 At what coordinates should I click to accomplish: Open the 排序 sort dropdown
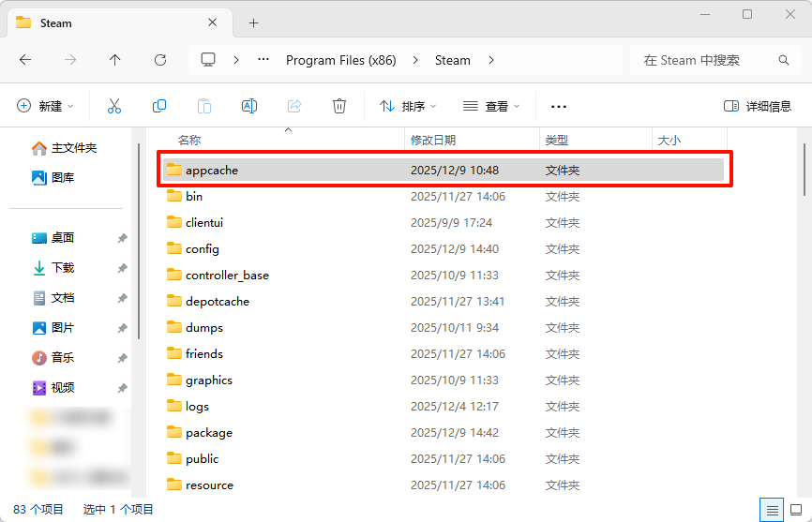tap(408, 106)
